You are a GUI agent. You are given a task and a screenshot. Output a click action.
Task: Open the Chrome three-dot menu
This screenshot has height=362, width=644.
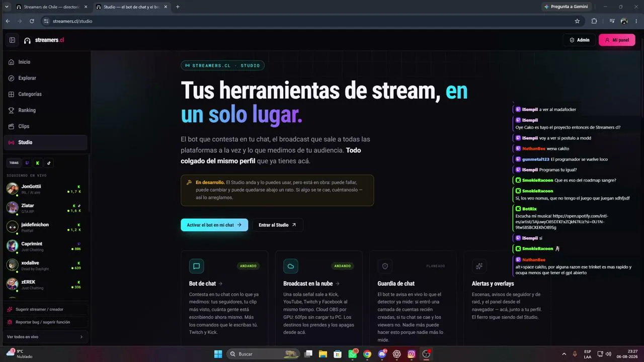pyautogui.click(x=636, y=21)
